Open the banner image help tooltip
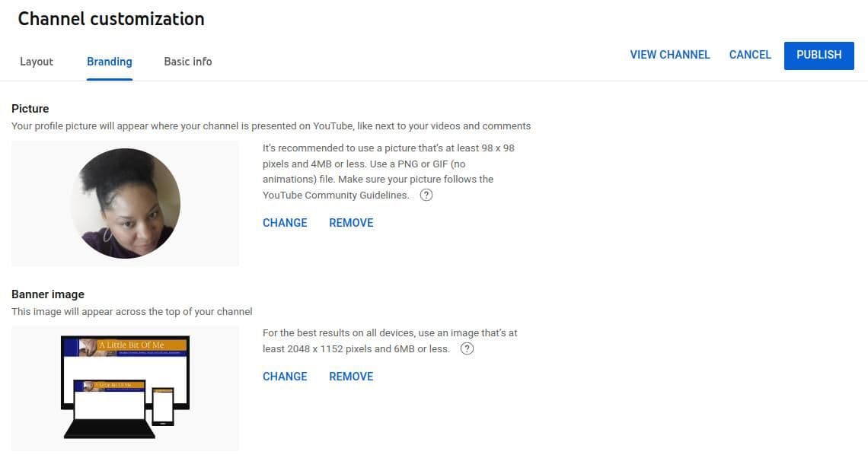 pos(467,348)
